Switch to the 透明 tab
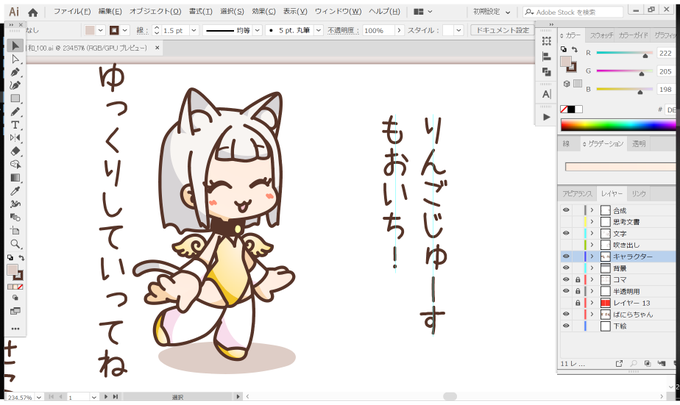 [x=639, y=144]
